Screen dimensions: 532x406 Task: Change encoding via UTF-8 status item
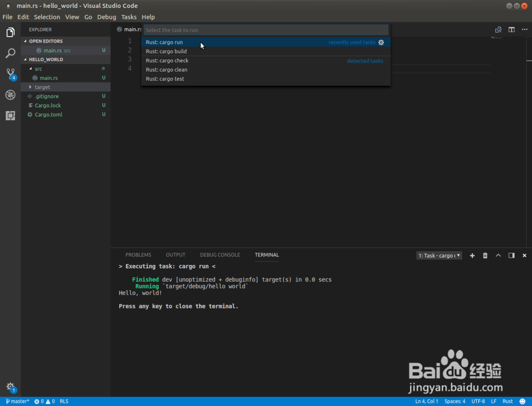click(478, 401)
